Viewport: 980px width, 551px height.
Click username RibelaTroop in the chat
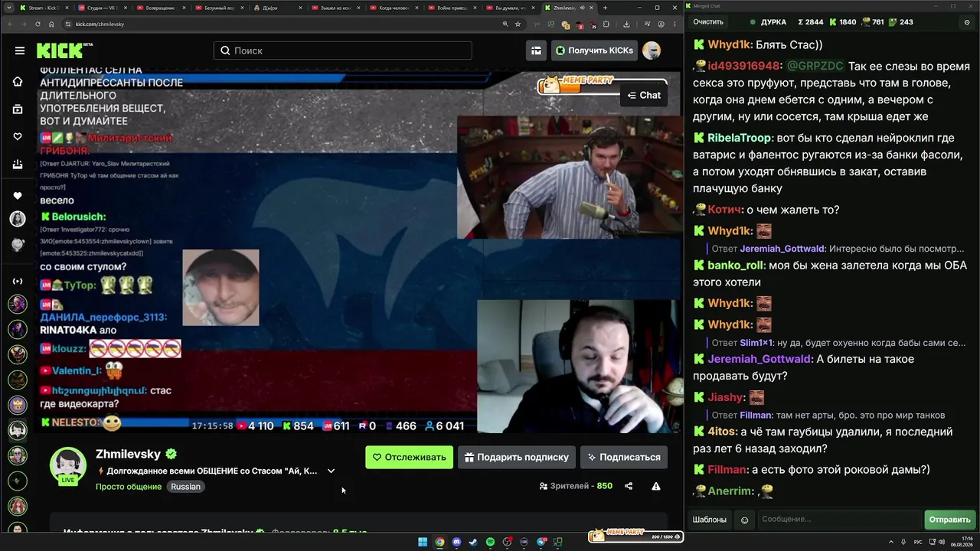pos(739,138)
